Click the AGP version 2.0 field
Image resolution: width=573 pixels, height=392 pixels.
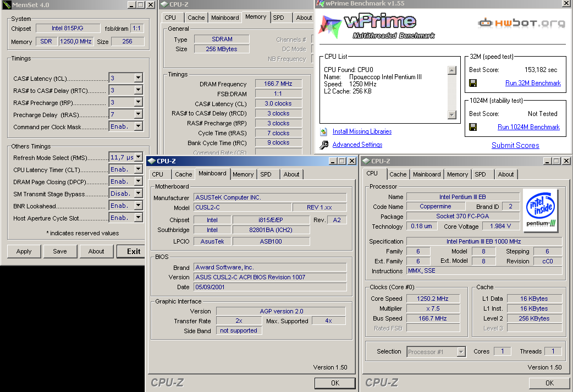[x=281, y=311]
